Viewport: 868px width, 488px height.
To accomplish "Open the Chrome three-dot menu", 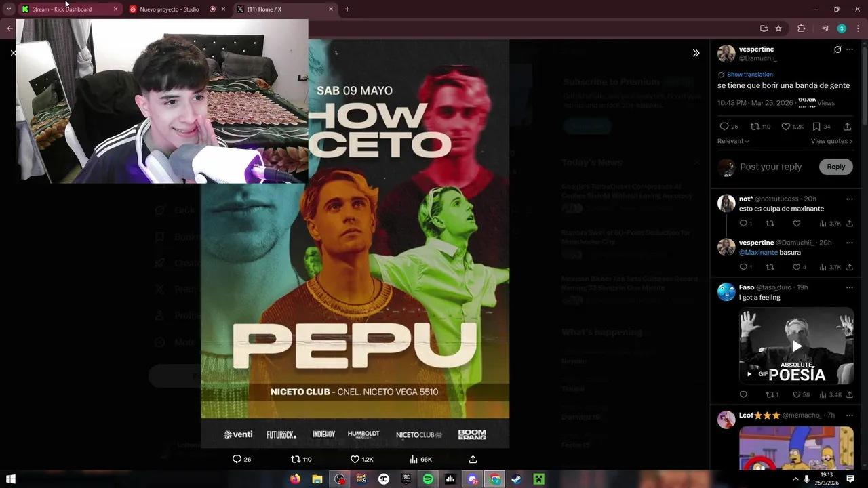I will 857,28.
